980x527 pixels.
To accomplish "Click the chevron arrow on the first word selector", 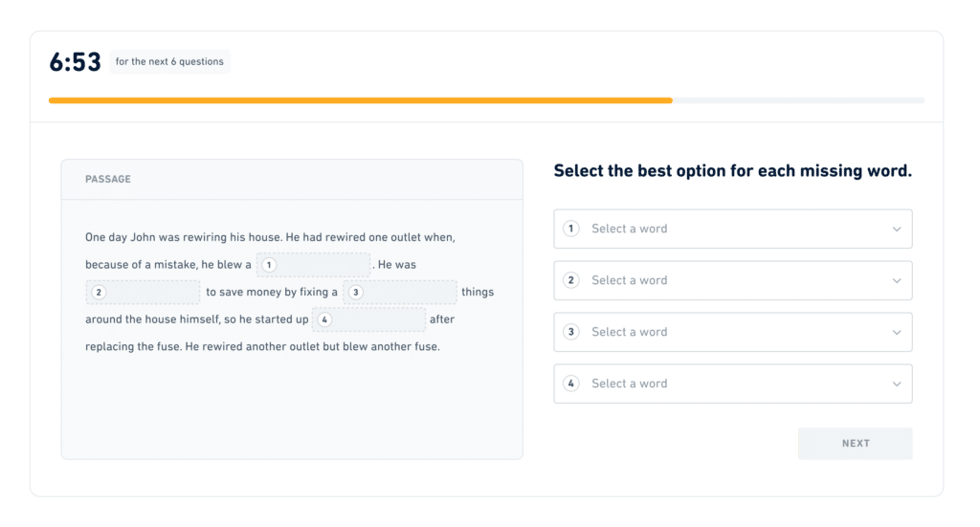I will pos(896,230).
